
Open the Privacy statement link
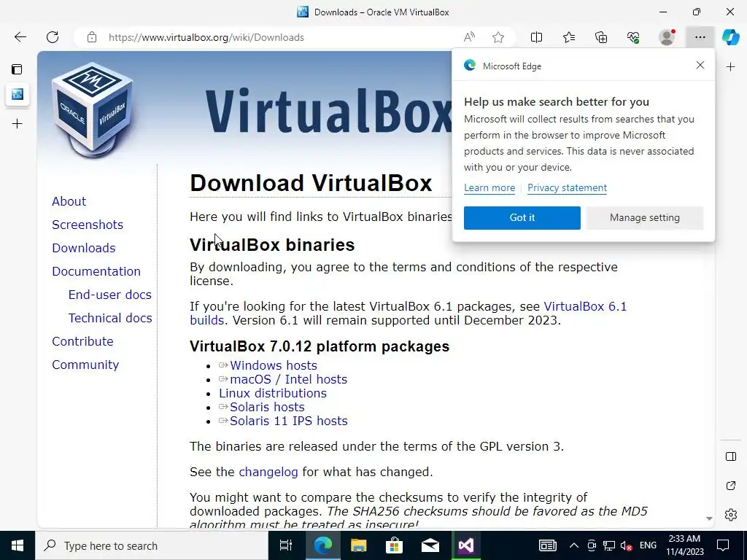click(567, 187)
